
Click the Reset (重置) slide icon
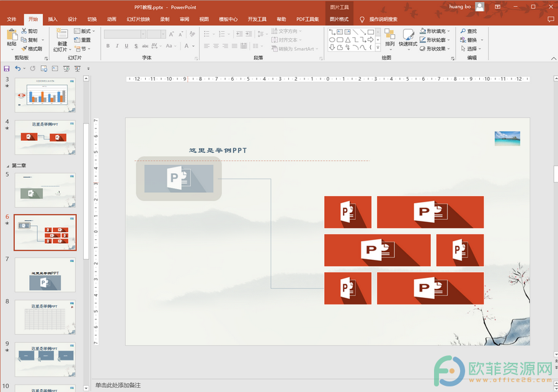[x=77, y=40]
